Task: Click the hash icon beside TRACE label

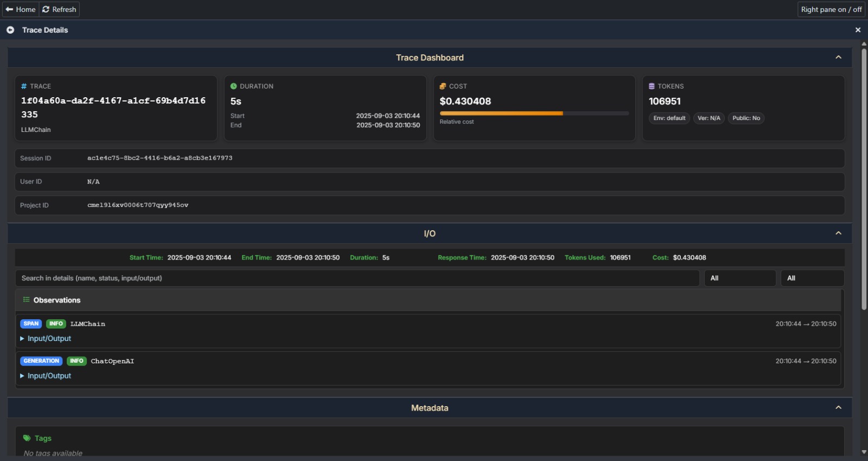Action: 24,86
